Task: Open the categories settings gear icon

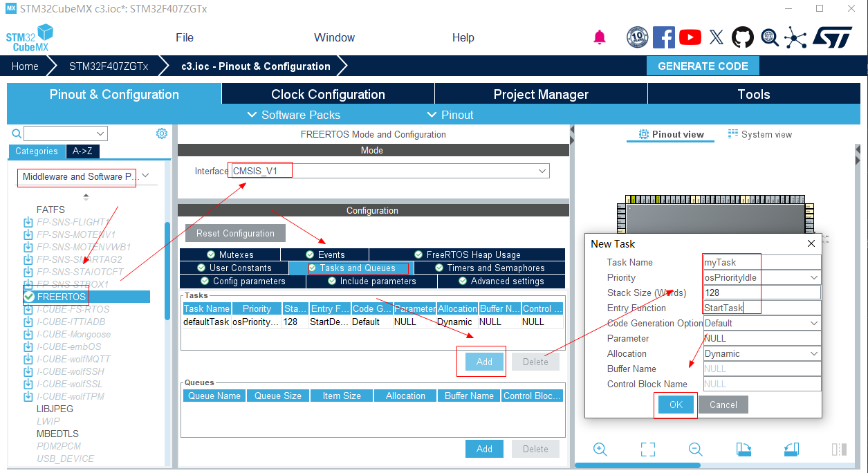Action: (x=162, y=133)
